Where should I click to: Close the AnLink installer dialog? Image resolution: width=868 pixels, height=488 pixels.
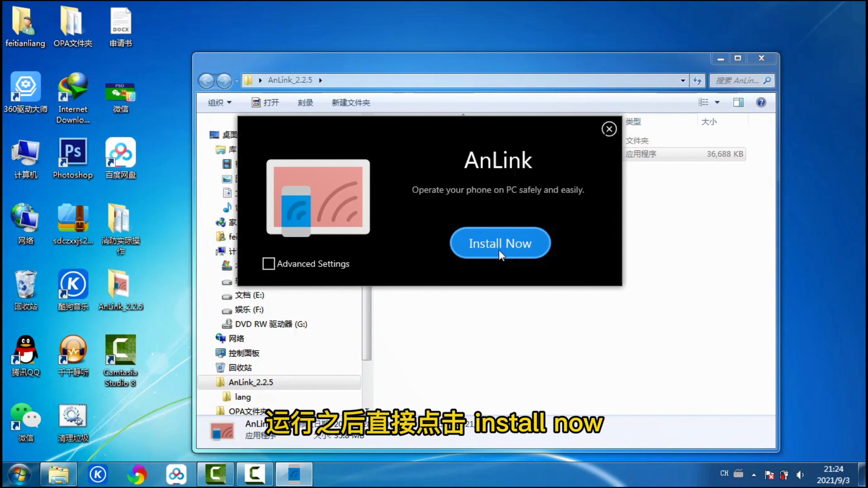609,129
